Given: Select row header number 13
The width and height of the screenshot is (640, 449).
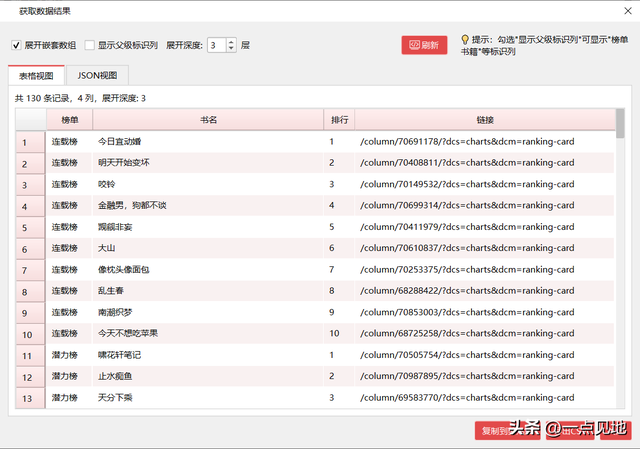Looking at the screenshot, I should [30, 398].
